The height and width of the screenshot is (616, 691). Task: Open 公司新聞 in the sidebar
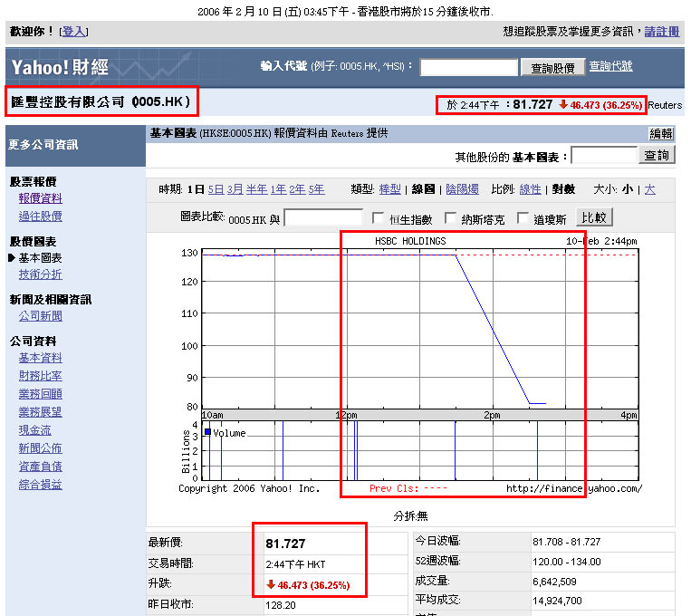click(x=40, y=316)
